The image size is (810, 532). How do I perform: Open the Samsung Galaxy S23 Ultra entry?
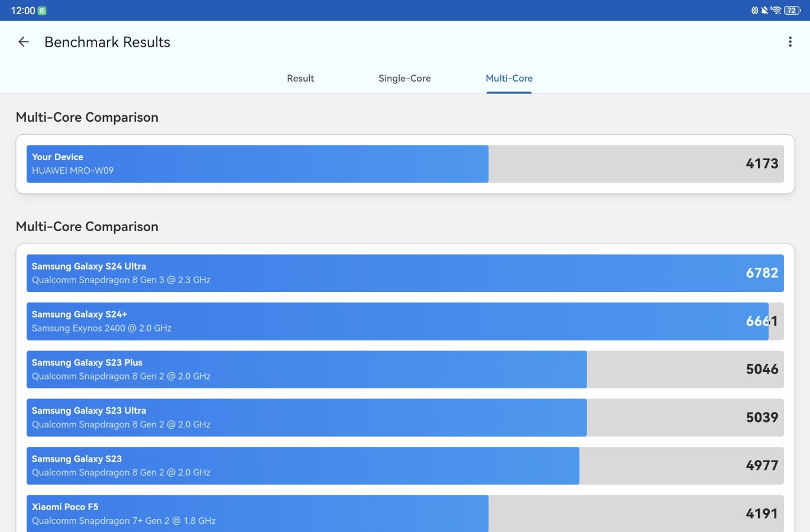click(x=405, y=418)
